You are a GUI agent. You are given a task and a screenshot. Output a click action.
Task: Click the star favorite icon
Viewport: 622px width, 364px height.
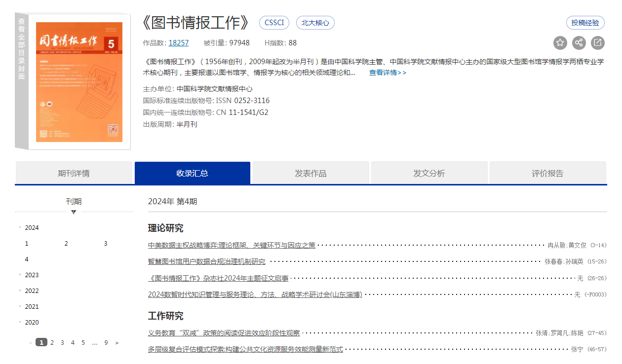tap(560, 43)
